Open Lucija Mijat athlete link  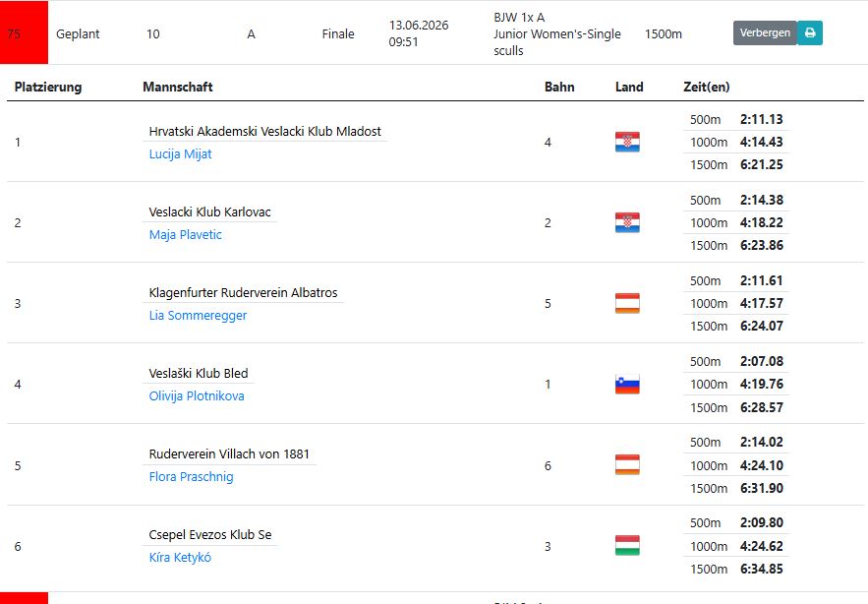(x=181, y=154)
